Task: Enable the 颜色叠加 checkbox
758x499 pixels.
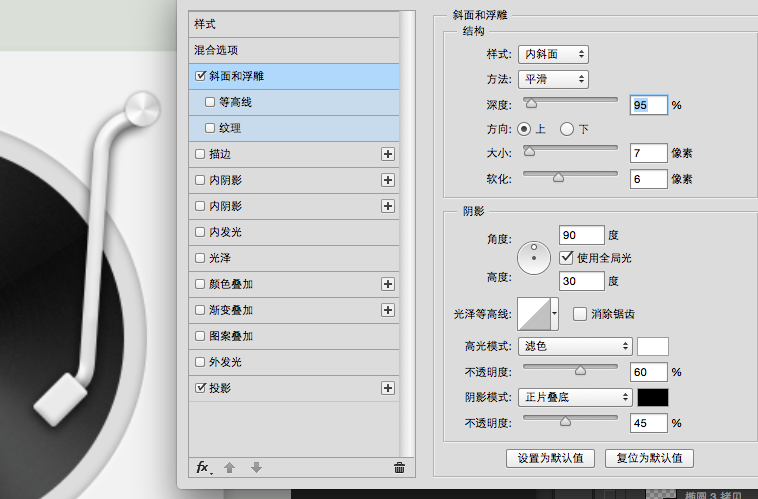Action: tap(200, 284)
